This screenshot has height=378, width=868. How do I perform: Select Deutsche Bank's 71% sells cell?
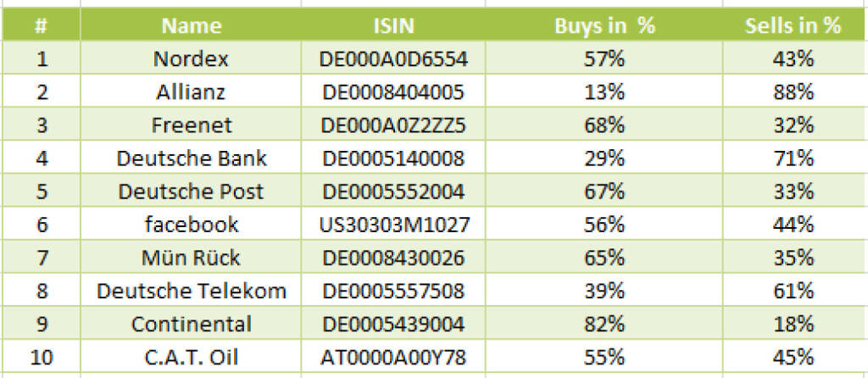point(793,158)
